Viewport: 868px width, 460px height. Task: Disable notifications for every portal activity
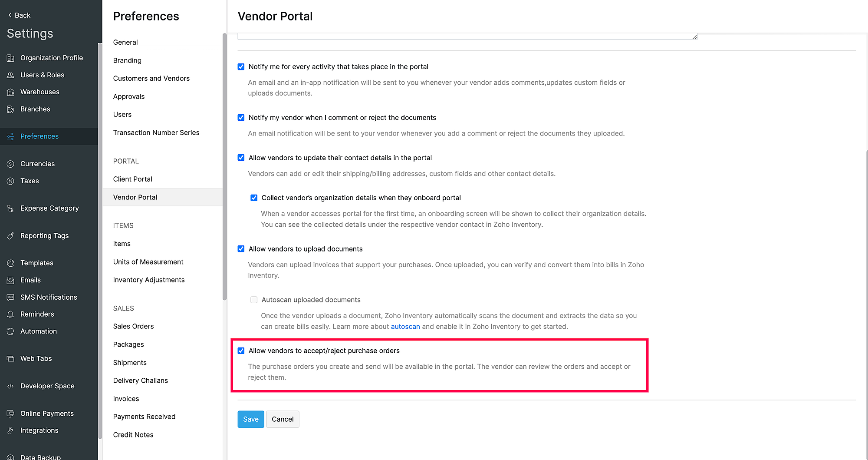click(x=241, y=66)
